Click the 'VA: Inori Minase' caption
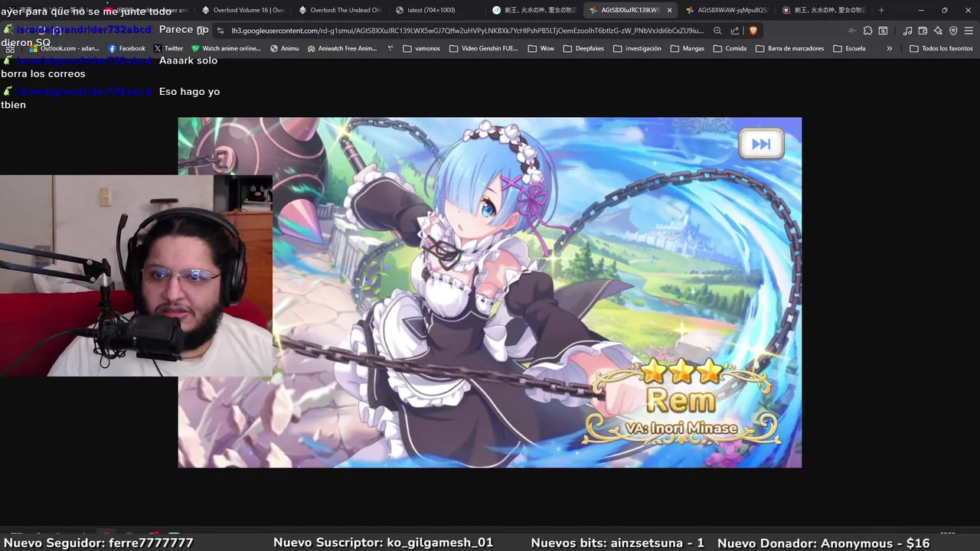 tap(681, 429)
